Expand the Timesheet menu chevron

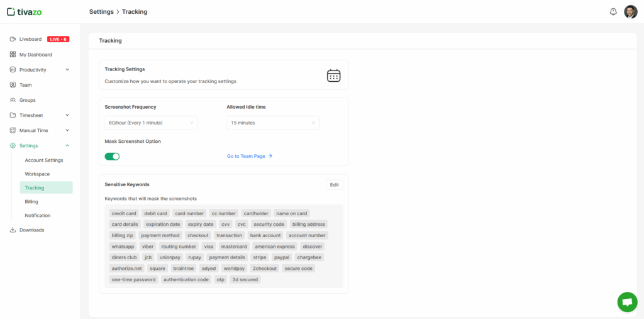pos(67,116)
